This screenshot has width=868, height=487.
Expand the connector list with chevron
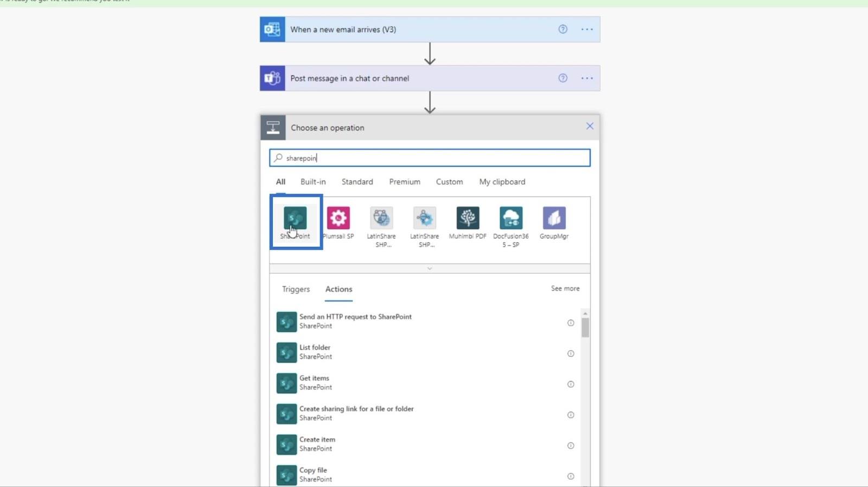[430, 268]
